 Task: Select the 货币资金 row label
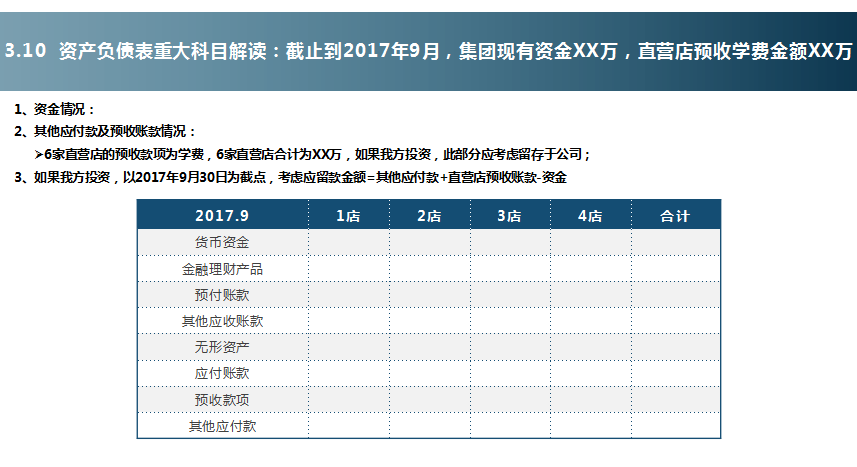(222, 242)
